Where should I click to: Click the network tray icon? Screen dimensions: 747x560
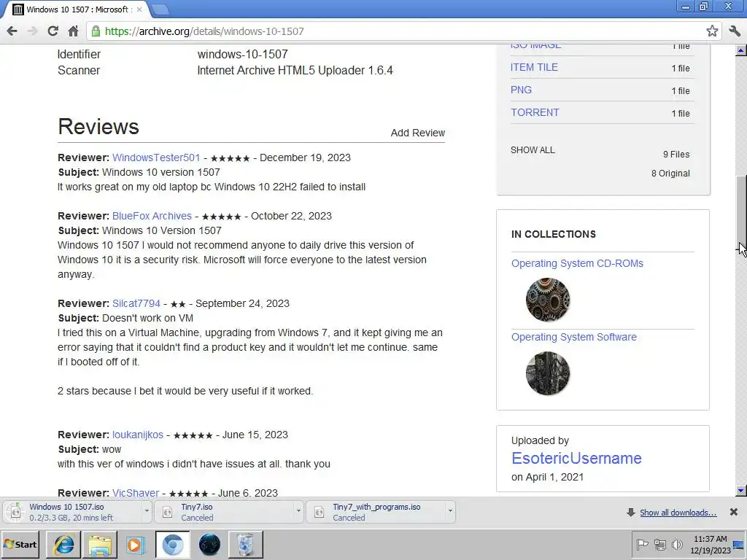pos(659,544)
